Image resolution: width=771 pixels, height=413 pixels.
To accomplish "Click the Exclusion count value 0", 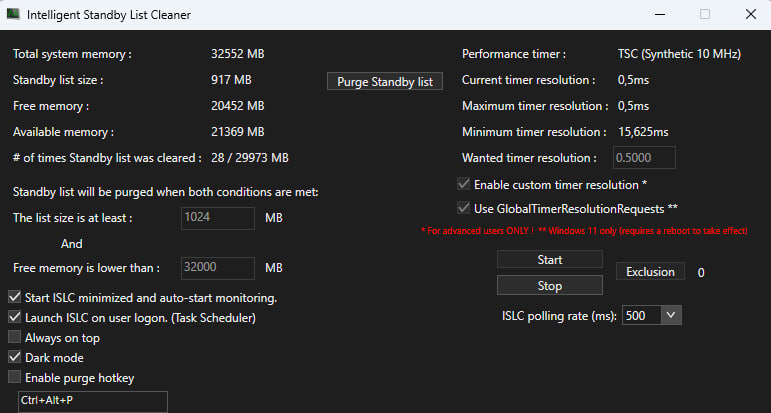I will click(701, 272).
